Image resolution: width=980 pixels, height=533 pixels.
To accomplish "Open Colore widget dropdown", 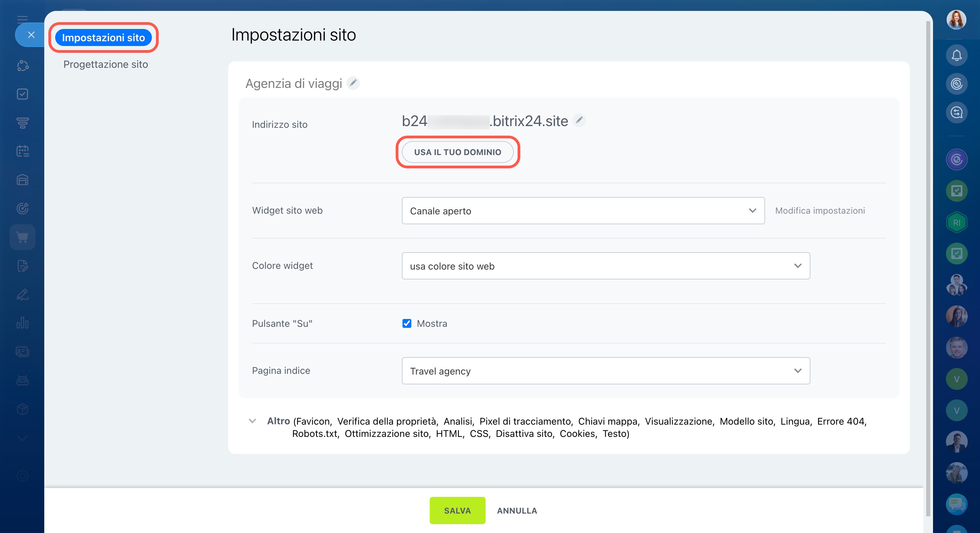I will pos(606,266).
